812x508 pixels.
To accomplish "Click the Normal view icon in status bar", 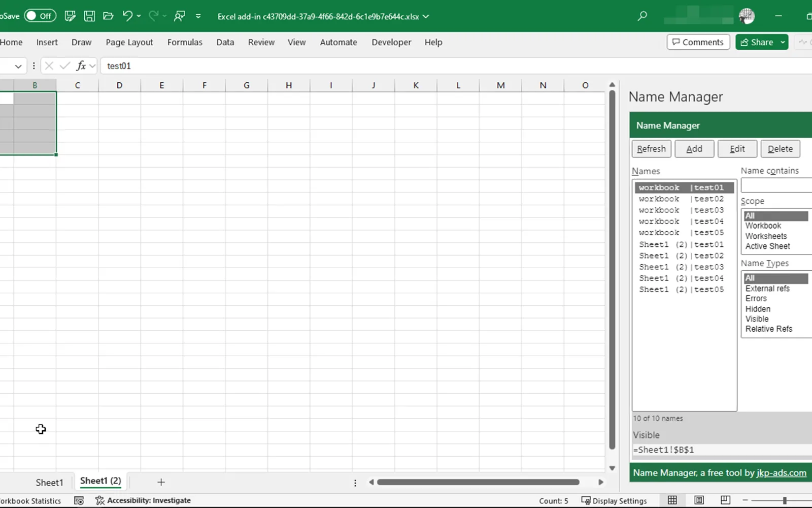I will [x=672, y=500].
